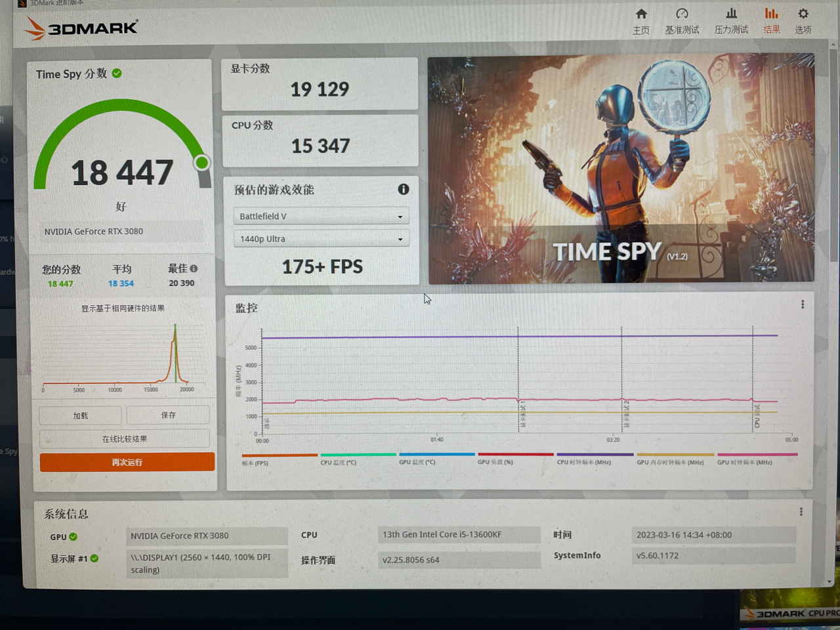Click the \\.\DISPLAY1 display info field
The height and width of the screenshot is (630, 840).
(x=207, y=563)
